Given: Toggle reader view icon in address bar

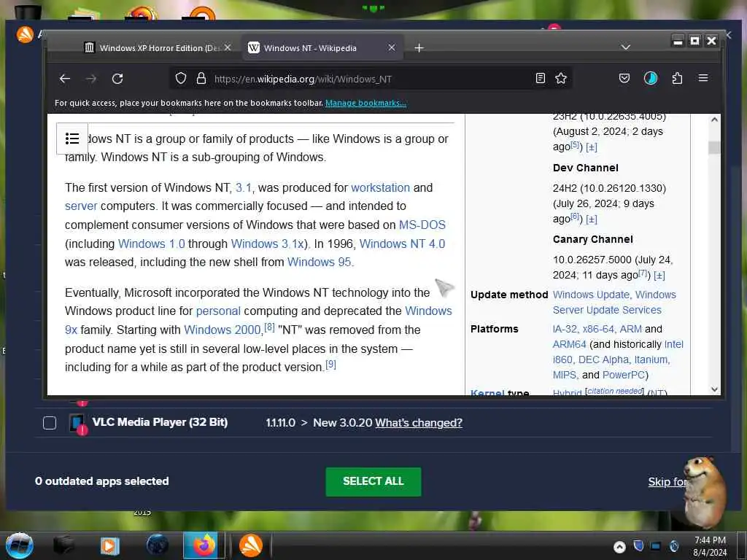Looking at the screenshot, I should tap(541, 78).
